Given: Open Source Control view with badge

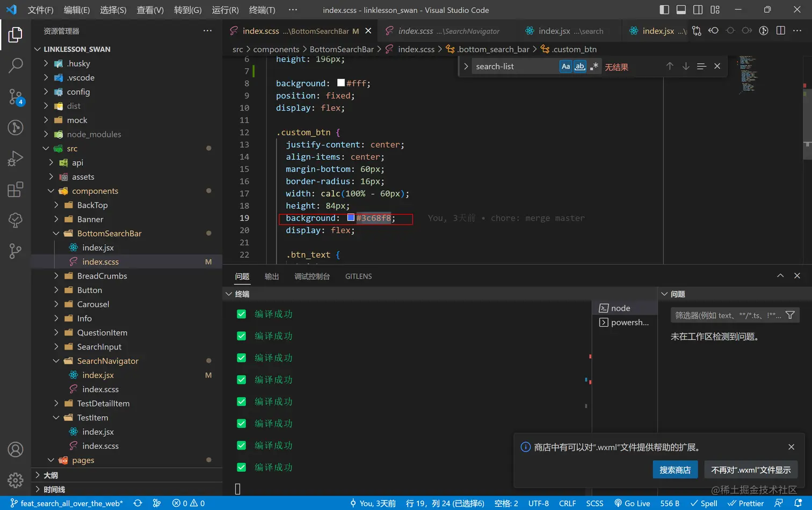Looking at the screenshot, I should (16, 97).
